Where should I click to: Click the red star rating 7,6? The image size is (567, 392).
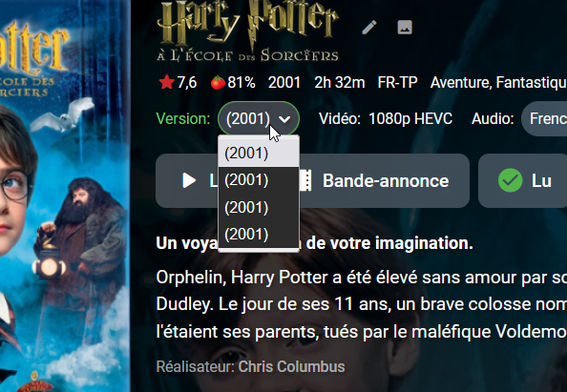(x=178, y=83)
